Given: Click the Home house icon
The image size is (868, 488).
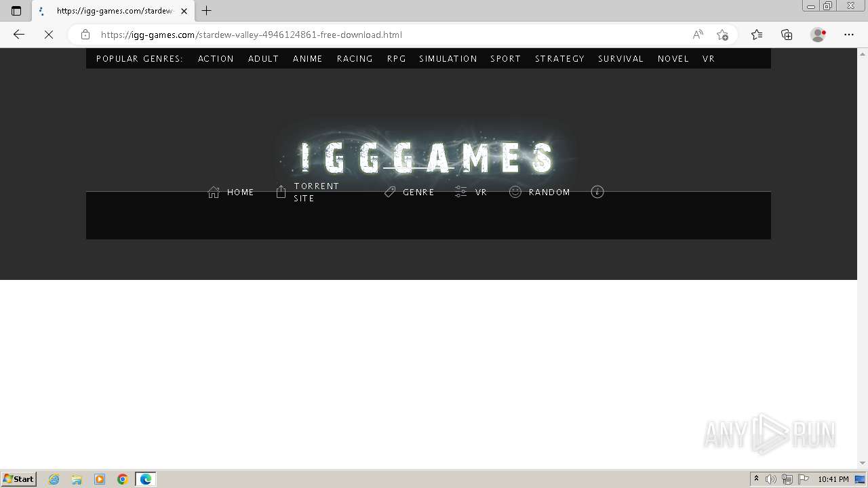Looking at the screenshot, I should pyautogui.click(x=214, y=192).
